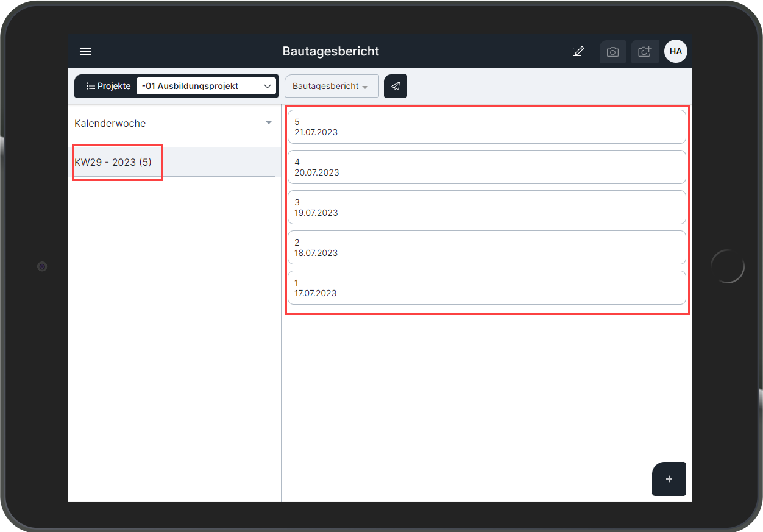Click the plus add report button
This screenshot has height=532, width=763.
(x=669, y=479)
